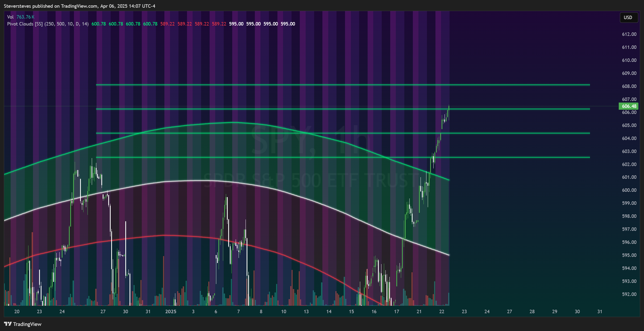The width and height of the screenshot is (644, 331).
Task: Click the 608.00 price axis label
Action: (629, 86)
